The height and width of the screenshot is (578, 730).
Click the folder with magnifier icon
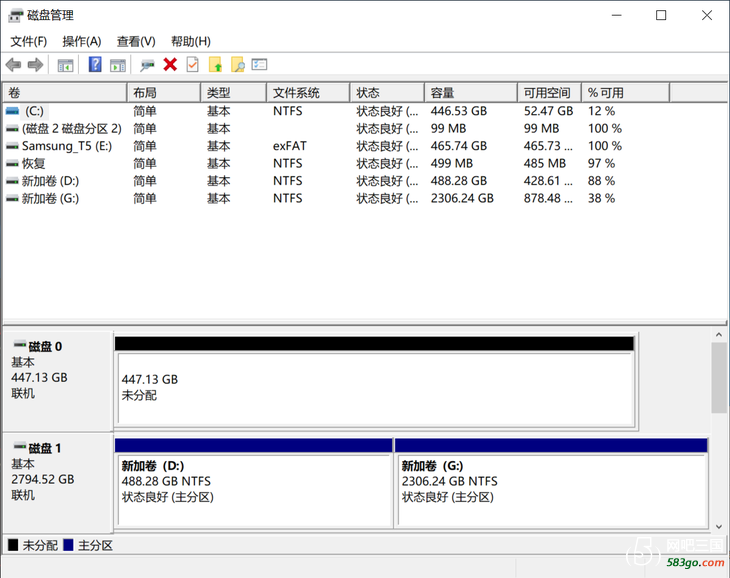pyautogui.click(x=237, y=65)
